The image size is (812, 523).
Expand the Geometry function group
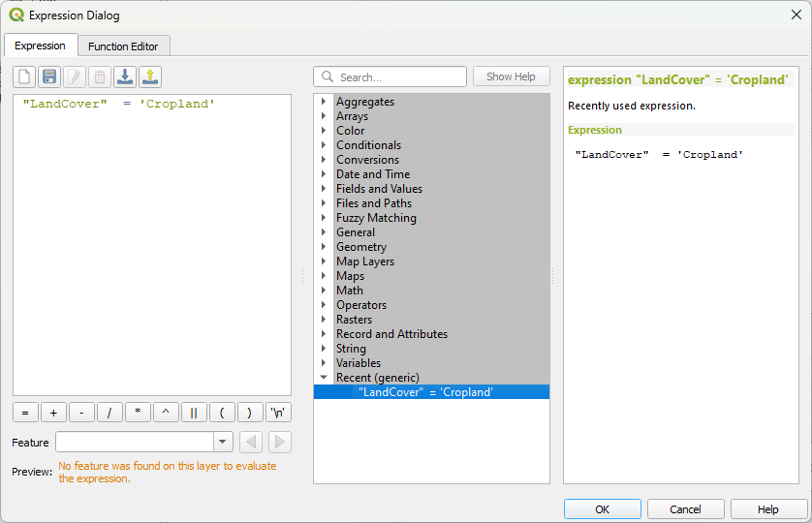coord(324,247)
